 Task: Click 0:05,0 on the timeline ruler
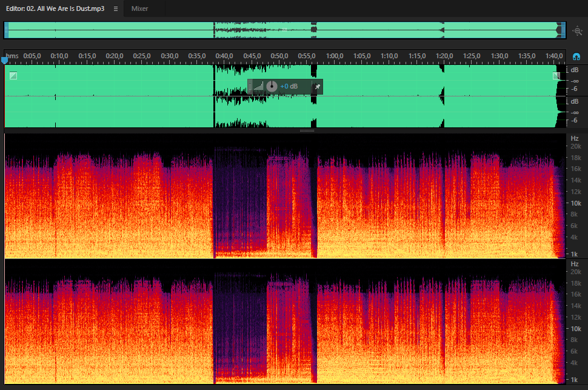coord(32,56)
